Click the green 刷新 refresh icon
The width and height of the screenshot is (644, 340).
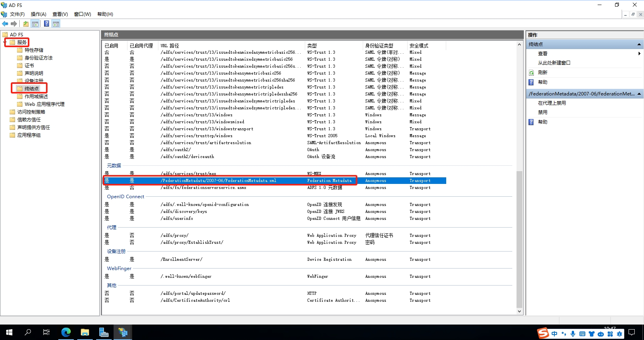point(532,73)
